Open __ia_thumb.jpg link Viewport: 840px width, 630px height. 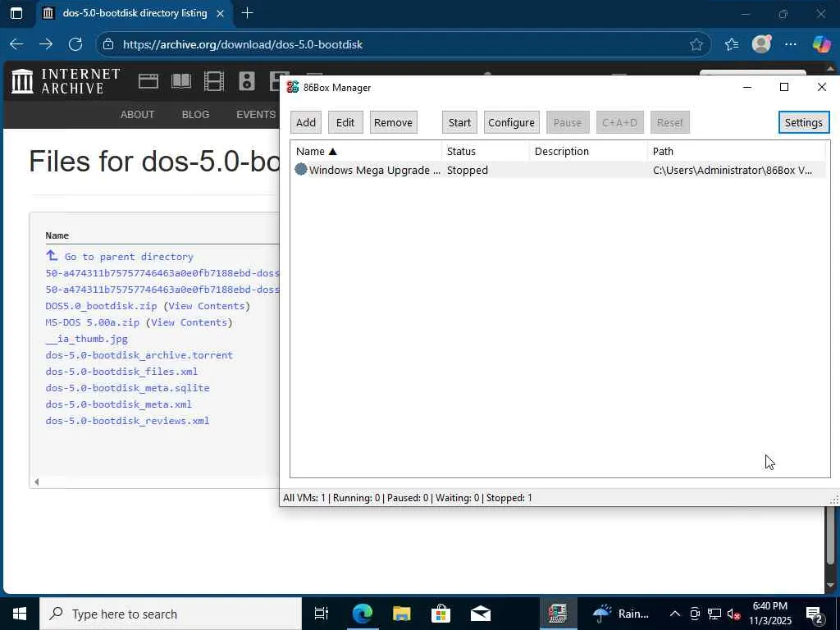[87, 339]
